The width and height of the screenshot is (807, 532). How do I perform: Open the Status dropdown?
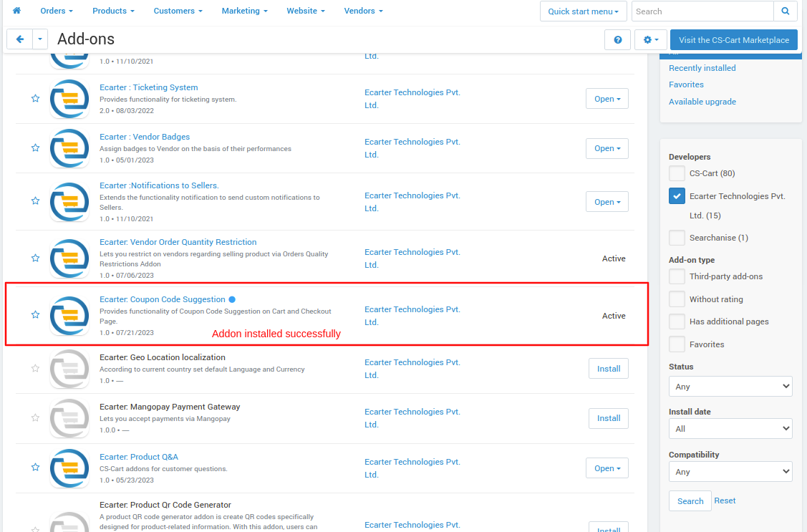[x=730, y=387]
